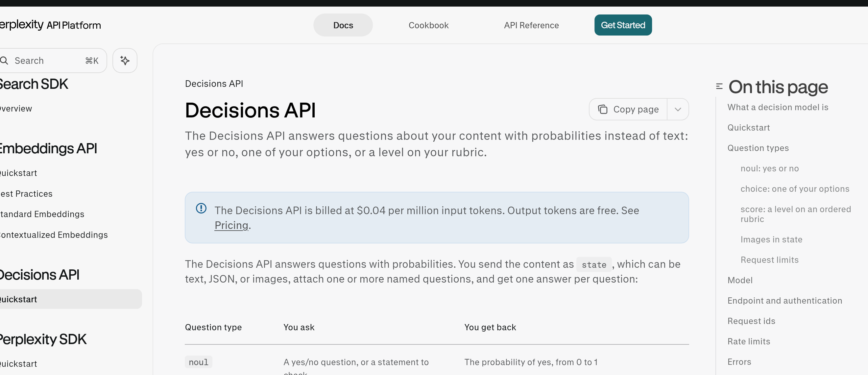The image size is (868, 375).
Task: Click the Copy page button
Action: tap(628, 109)
